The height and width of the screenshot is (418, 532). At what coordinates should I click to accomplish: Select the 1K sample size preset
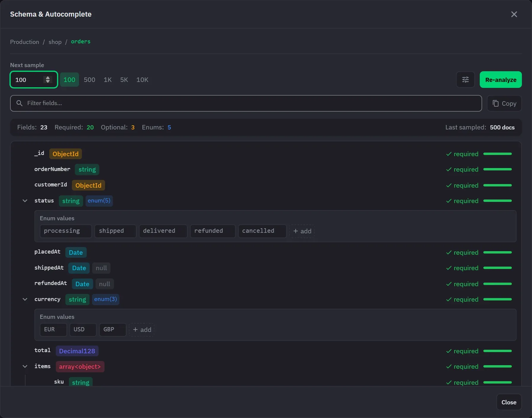[108, 80]
